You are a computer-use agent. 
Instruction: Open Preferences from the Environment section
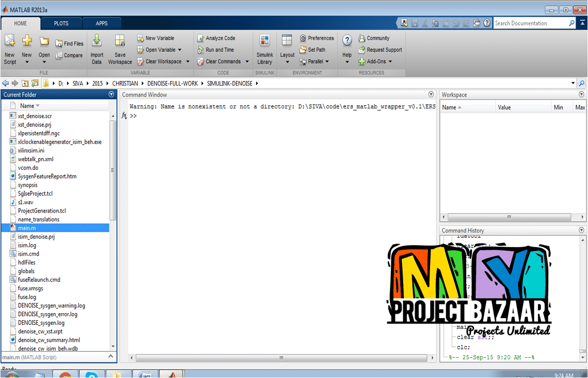pos(317,38)
